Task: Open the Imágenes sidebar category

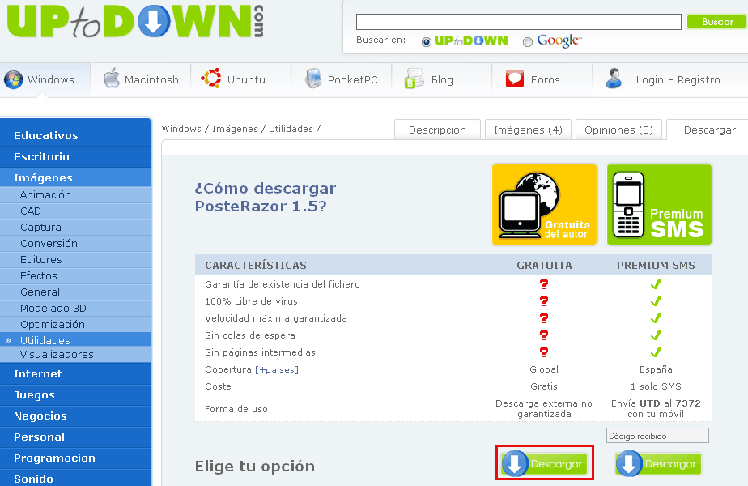Action: 75,177
